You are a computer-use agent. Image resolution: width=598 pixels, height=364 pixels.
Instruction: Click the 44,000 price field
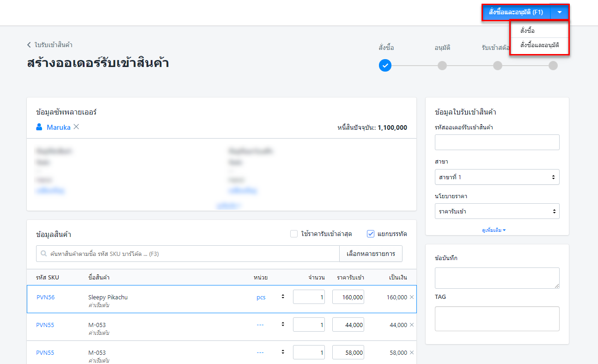coord(348,325)
